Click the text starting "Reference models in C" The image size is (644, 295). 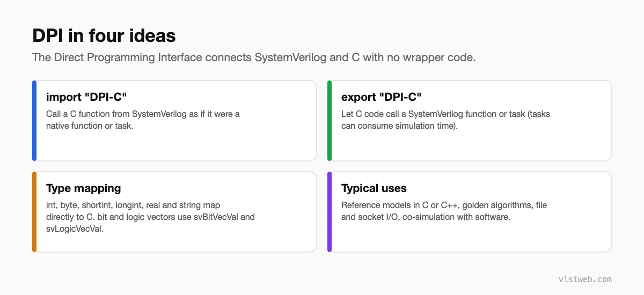(x=444, y=211)
